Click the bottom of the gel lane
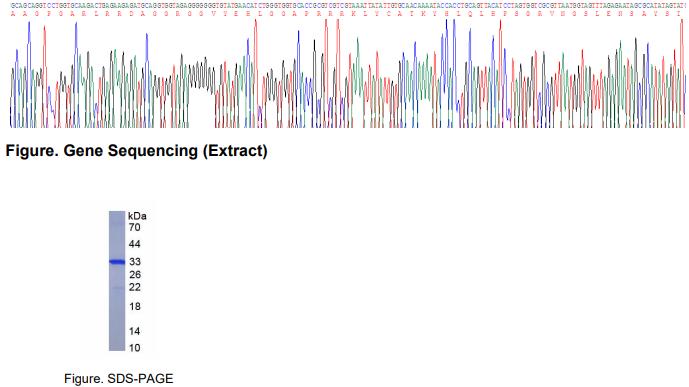This screenshot has width=689, height=387. click(x=117, y=346)
